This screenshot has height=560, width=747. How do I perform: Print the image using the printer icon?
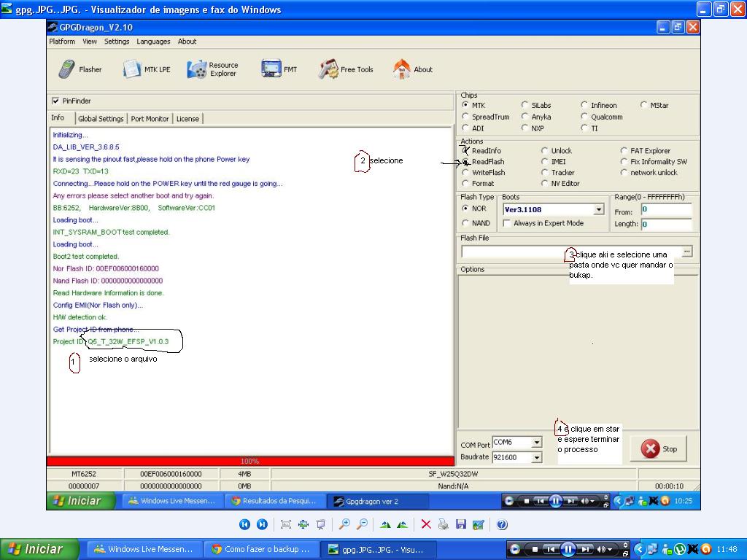(444, 524)
